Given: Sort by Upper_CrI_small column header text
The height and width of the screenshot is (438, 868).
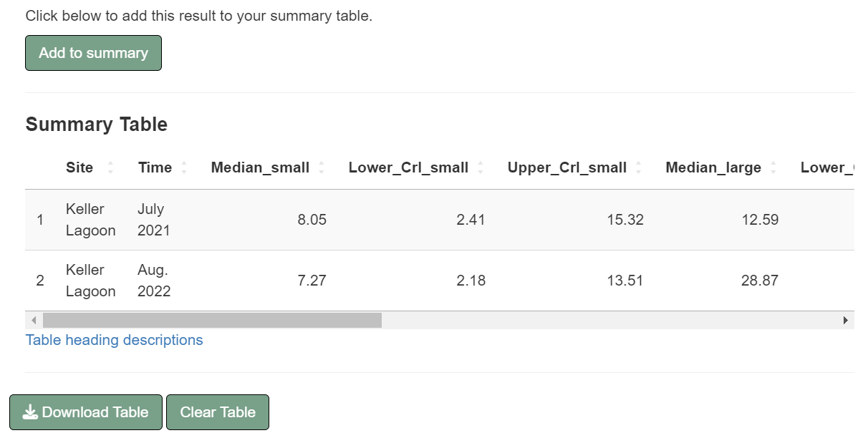Looking at the screenshot, I should pyautogui.click(x=566, y=167).
